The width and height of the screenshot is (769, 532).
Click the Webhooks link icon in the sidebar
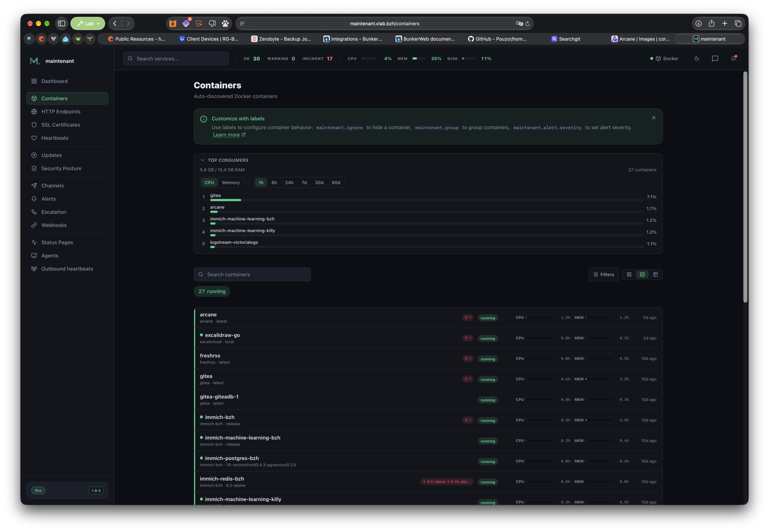pos(34,225)
